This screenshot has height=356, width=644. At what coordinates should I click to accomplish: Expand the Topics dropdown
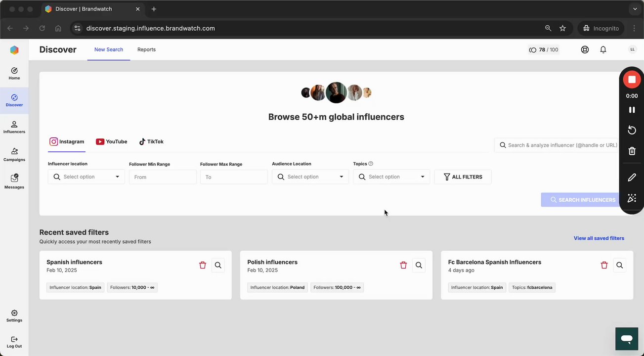[391, 177]
